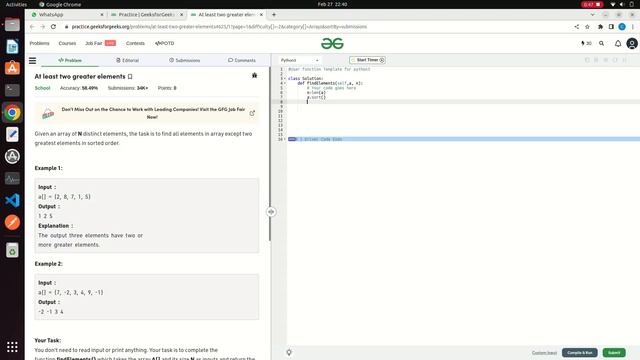Click Compile & Run
Viewport: 640px width, 360px height.
(580, 353)
